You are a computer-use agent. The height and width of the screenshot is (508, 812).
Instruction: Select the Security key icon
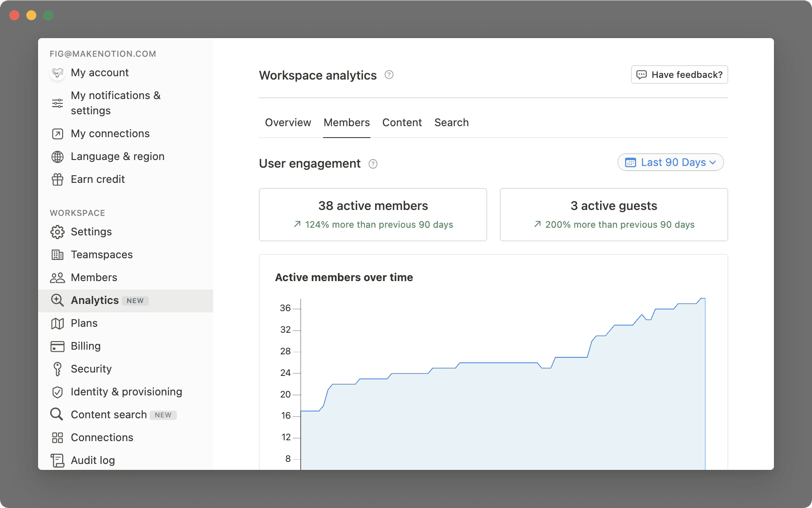[x=58, y=369]
